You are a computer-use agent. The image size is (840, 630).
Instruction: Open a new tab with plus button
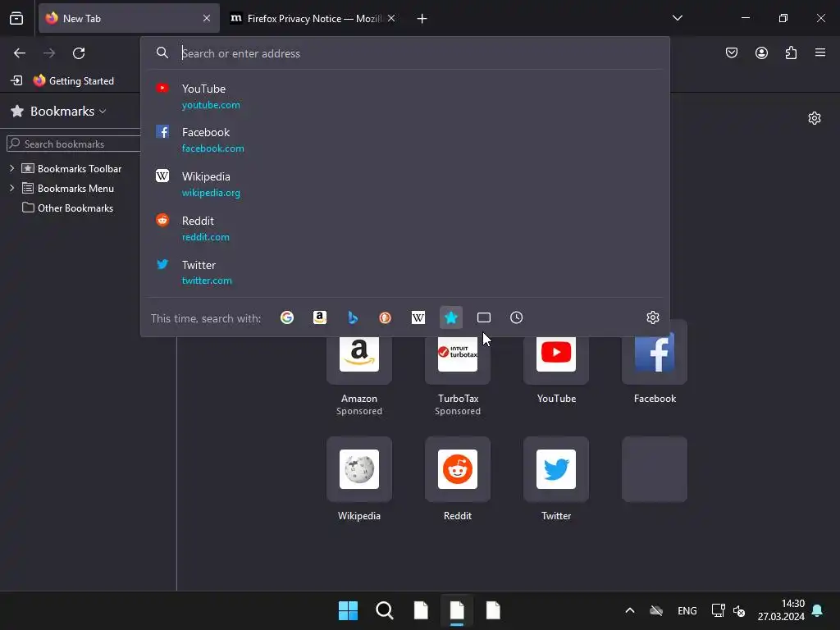pos(422,19)
